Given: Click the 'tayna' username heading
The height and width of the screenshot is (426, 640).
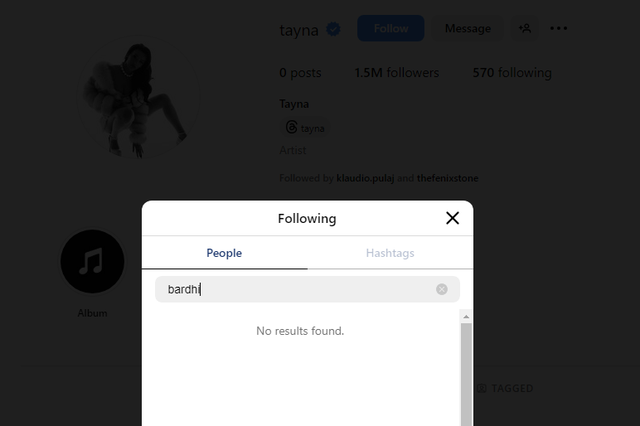Looking at the screenshot, I should point(299,30).
